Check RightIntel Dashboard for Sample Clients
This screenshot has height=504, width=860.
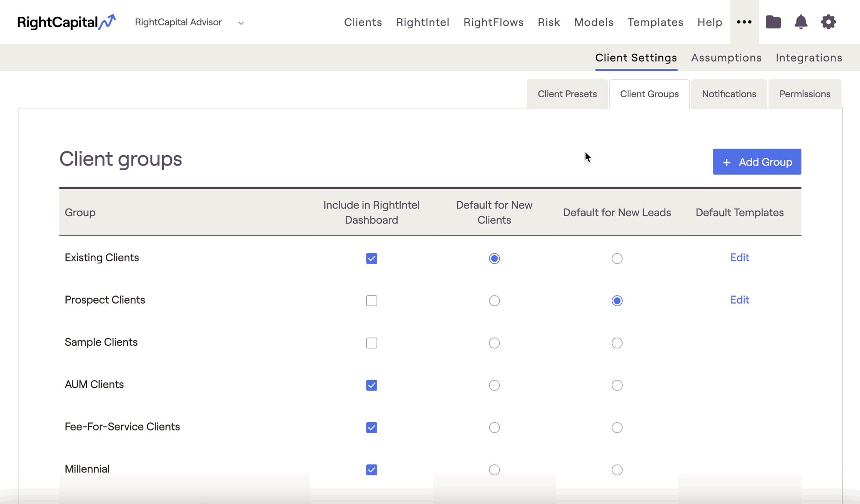click(x=372, y=343)
